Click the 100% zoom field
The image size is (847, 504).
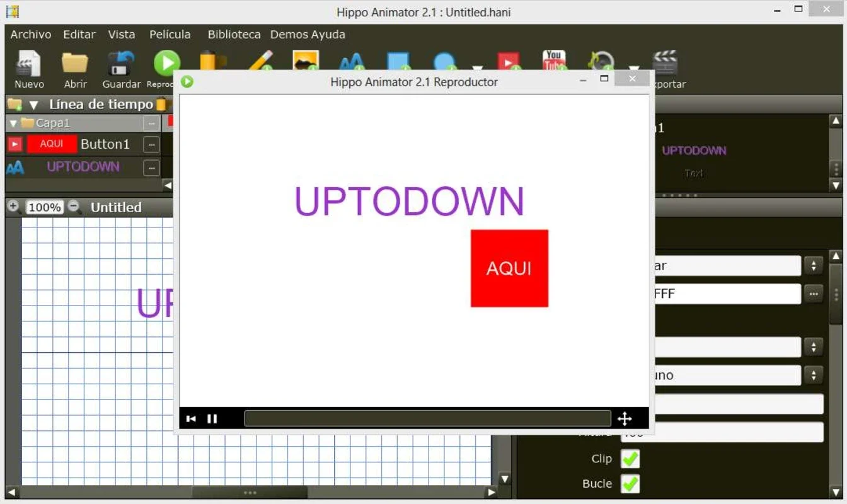pos(45,207)
